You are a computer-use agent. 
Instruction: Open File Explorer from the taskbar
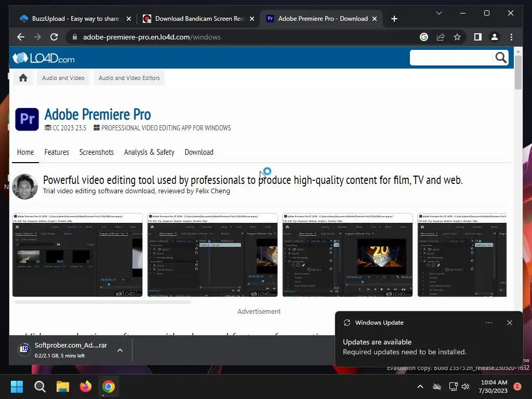[63, 387]
